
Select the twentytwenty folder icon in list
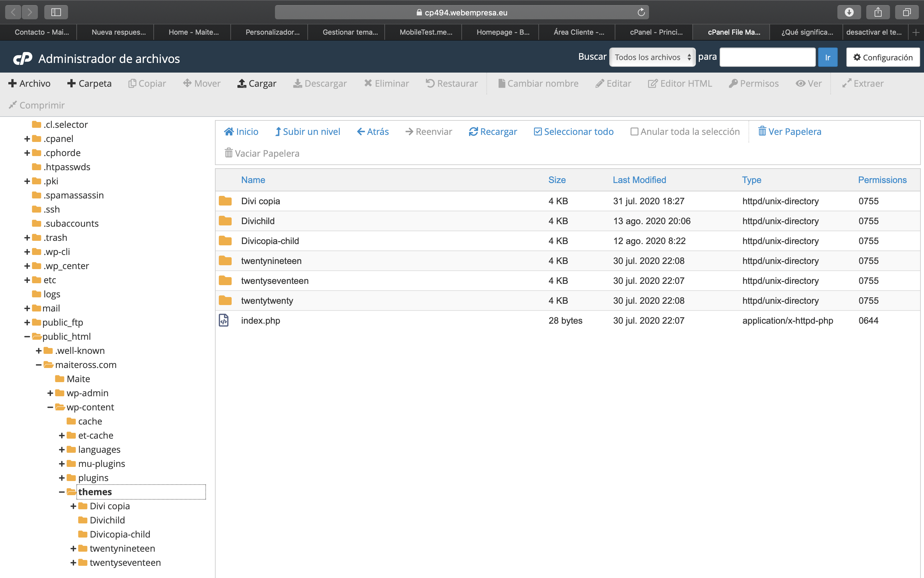click(x=225, y=301)
